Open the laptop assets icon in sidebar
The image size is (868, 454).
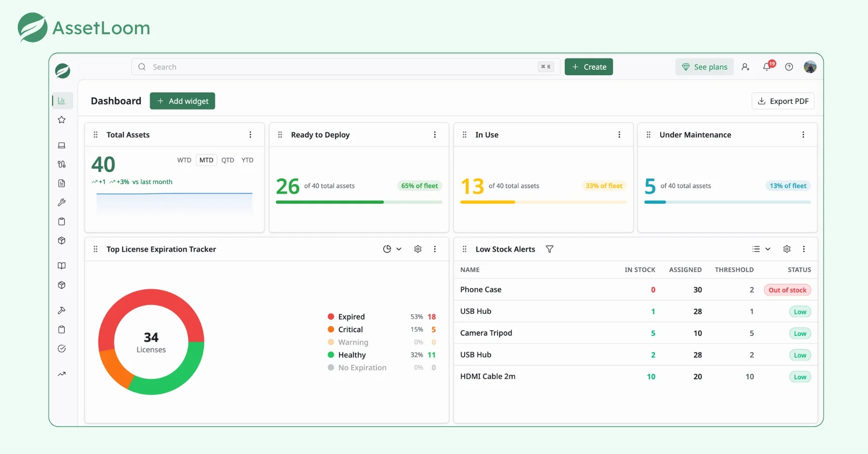point(62,145)
